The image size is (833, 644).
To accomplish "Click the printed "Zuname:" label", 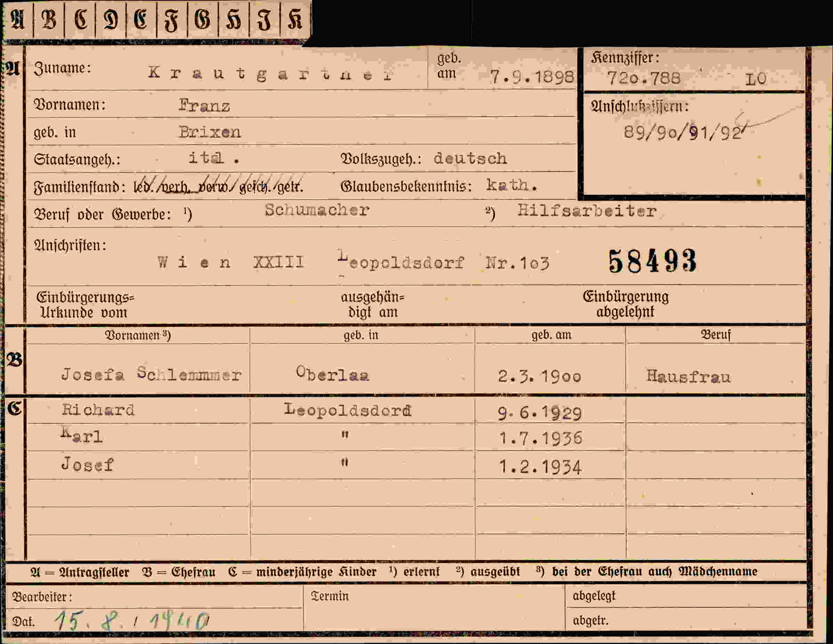I will 63,68.
